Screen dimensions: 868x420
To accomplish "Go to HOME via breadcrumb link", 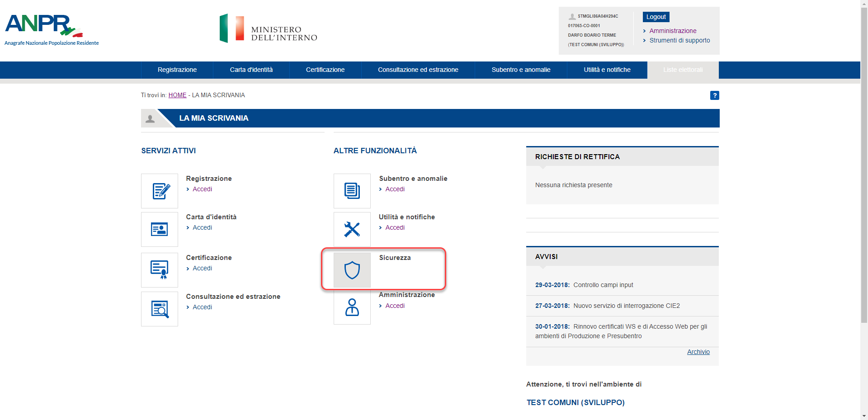I will [x=177, y=95].
